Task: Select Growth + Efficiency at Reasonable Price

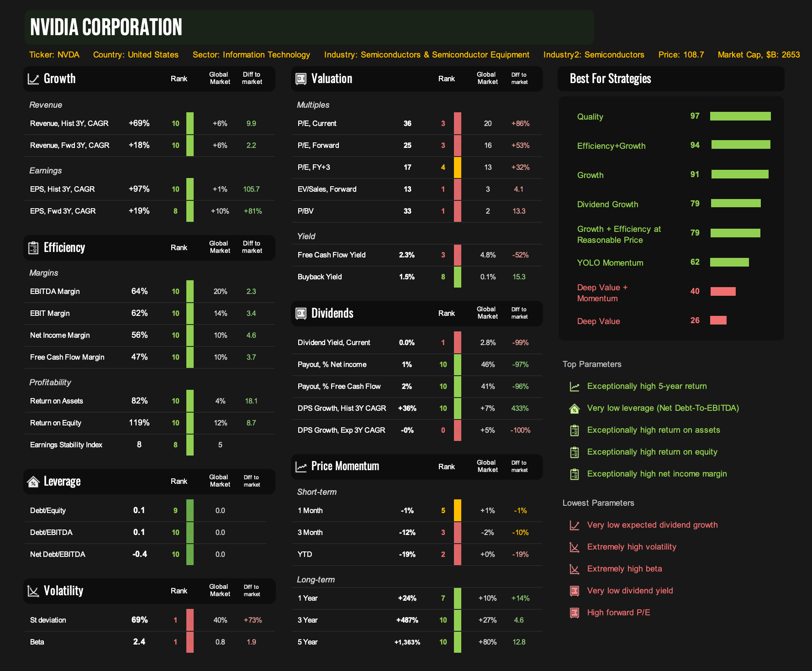Action: click(x=619, y=235)
